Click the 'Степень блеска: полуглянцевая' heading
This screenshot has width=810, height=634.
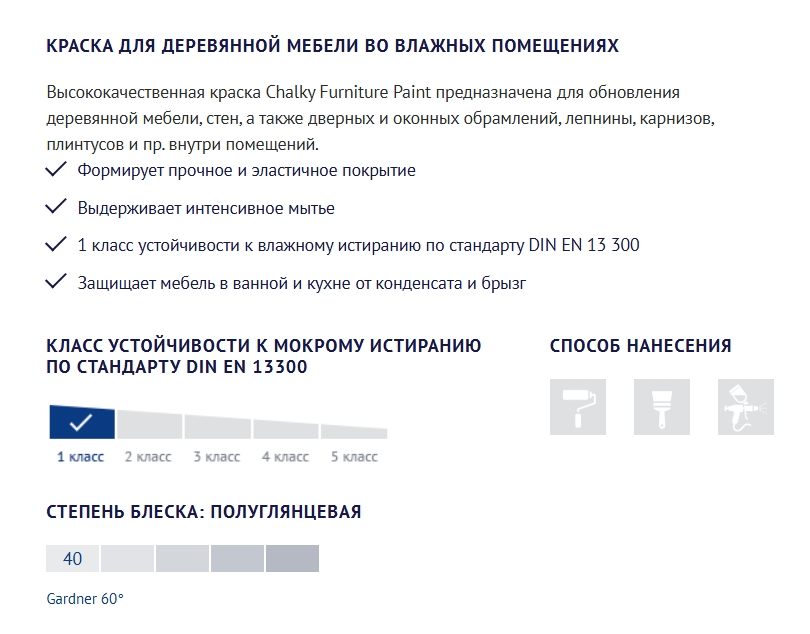[x=204, y=512]
